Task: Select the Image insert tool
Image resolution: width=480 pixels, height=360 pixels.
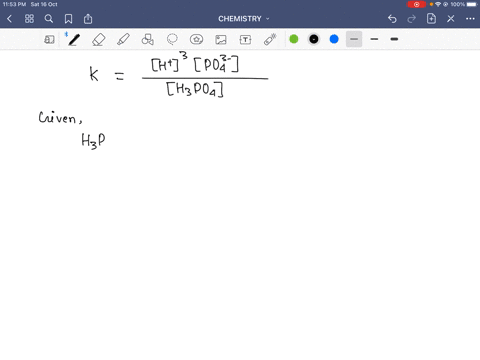Action: click(x=221, y=39)
